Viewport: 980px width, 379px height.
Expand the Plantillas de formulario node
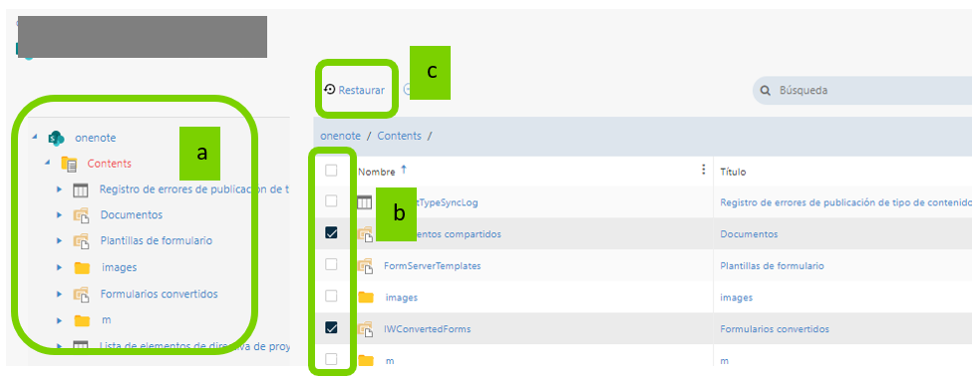pyautogui.click(x=60, y=240)
